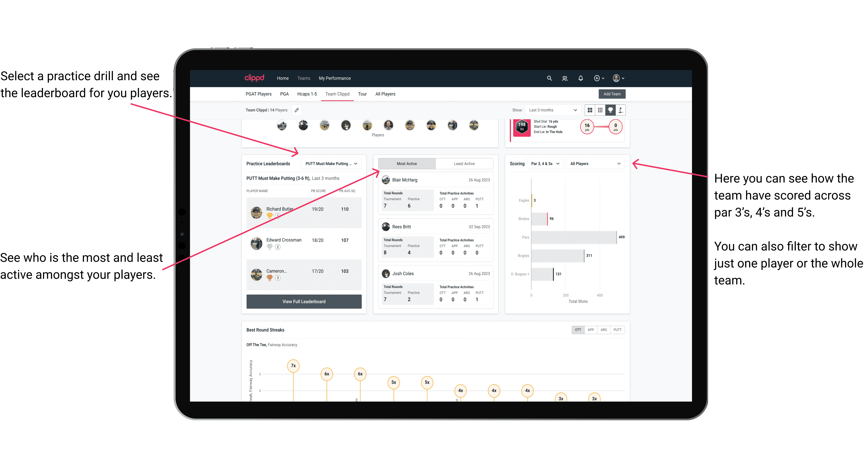Toggle to Most Active player view
This screenshot has height=467, width=868.
pos(406,164)
